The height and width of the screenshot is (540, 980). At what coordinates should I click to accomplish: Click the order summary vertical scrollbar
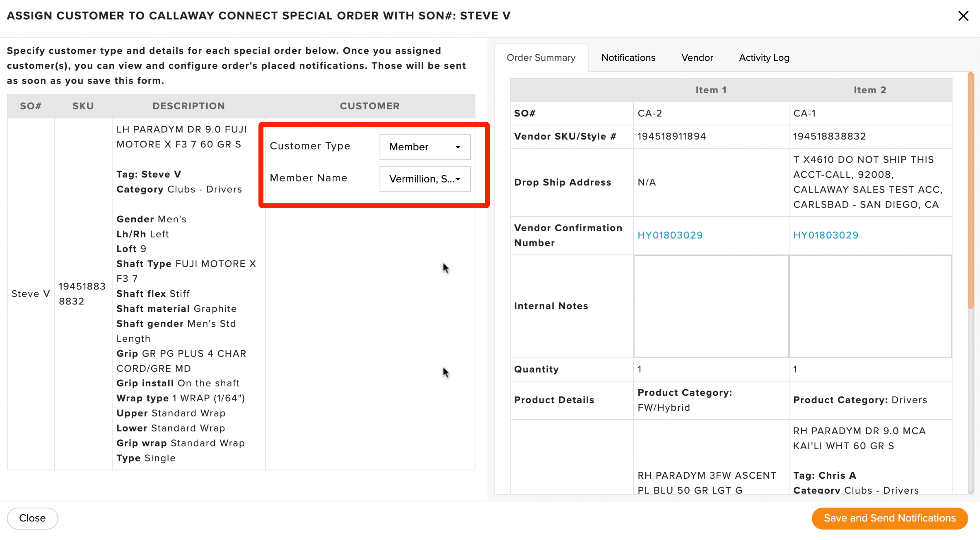coord(970,190)
